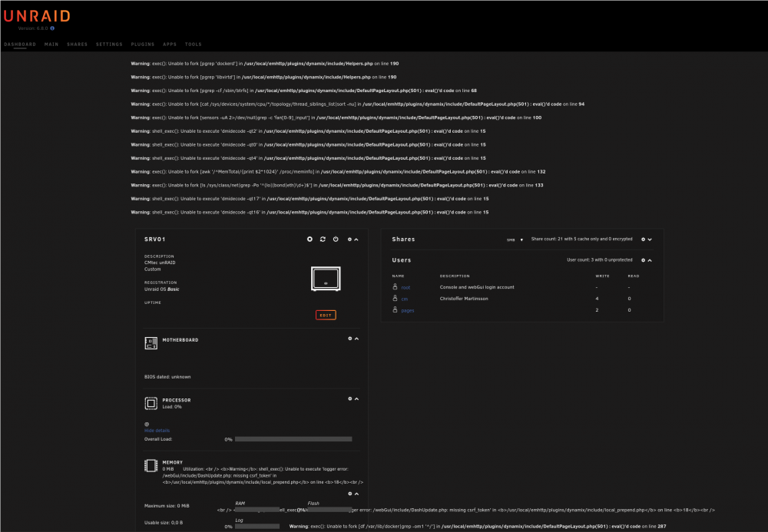Screen dimensions: 768x532
Task: Open Shares panel settings gear
Action: tap(643, 240)
